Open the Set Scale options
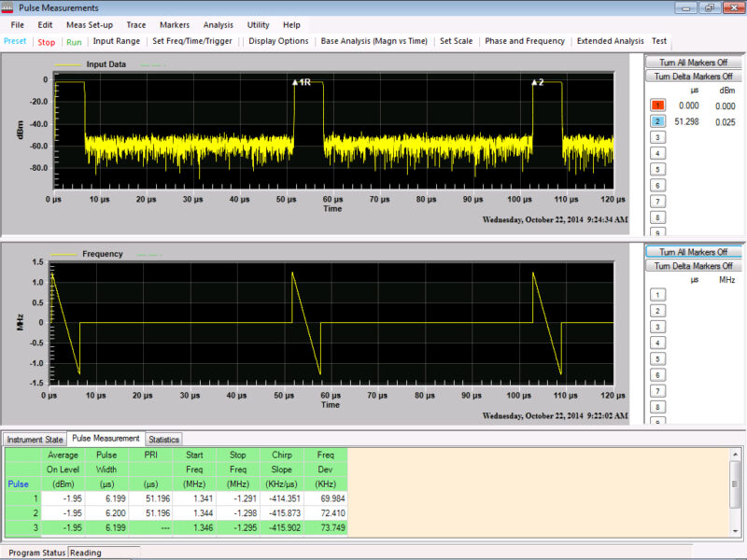Viewport: 747px width, 560px height. (x=457, y=41)
